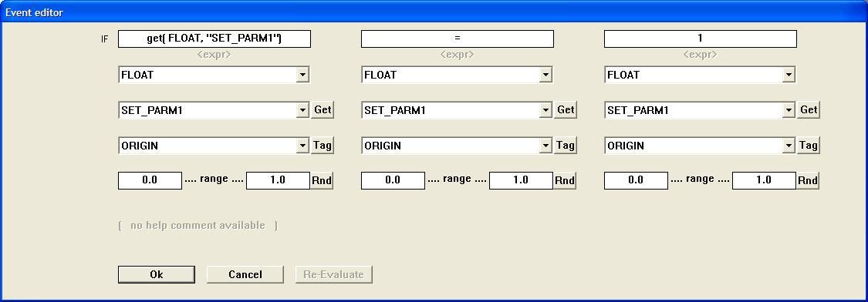Screen dimensions: 868x302
Task: Click the range maximum 1.0 field in middle column
Action: [x=521, y=180]
